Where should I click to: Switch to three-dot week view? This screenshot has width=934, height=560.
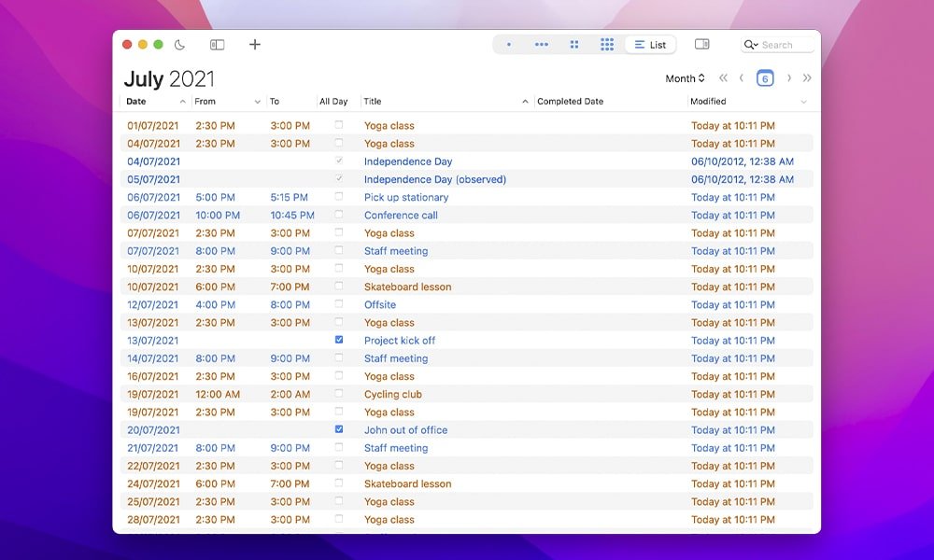point(542,45)
